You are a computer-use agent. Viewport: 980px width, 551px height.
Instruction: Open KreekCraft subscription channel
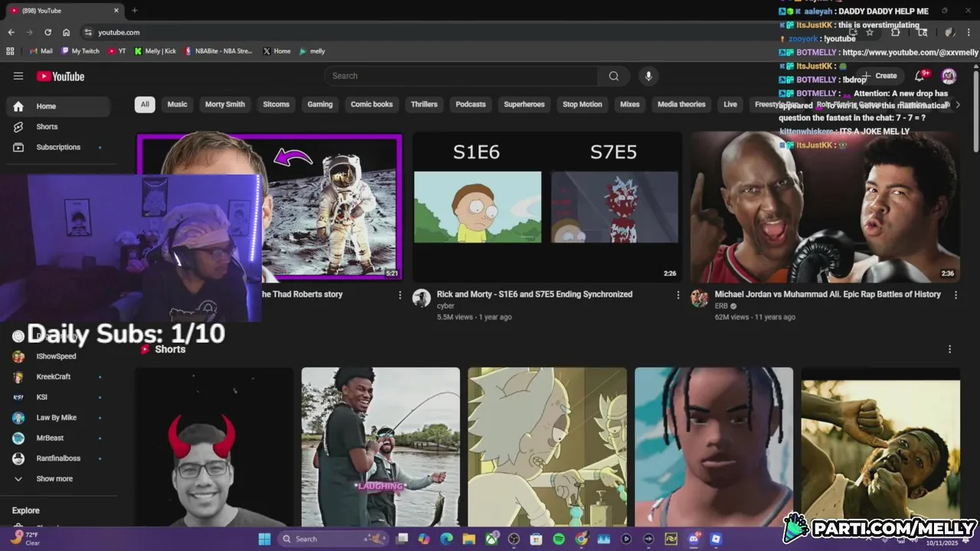tap(58, 377)
